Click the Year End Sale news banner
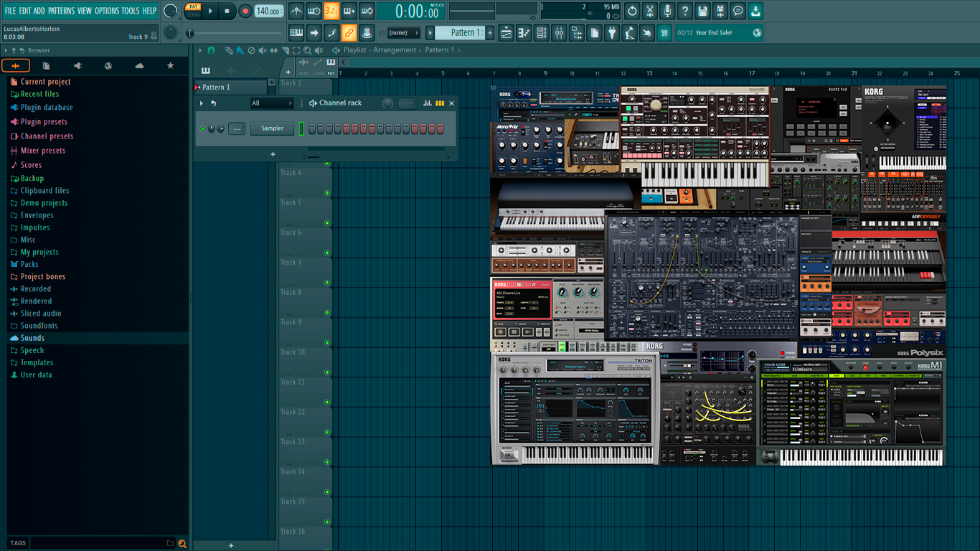The height and width of the screenshot is (551, 980). (x=719, y=33)
